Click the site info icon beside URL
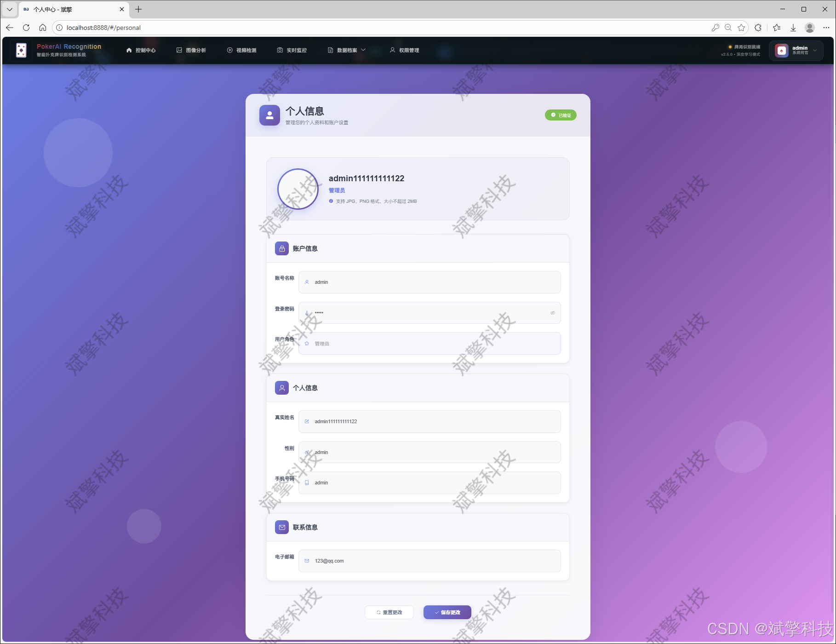The height and width of the screenshot is (644, 836). [59, 28]
